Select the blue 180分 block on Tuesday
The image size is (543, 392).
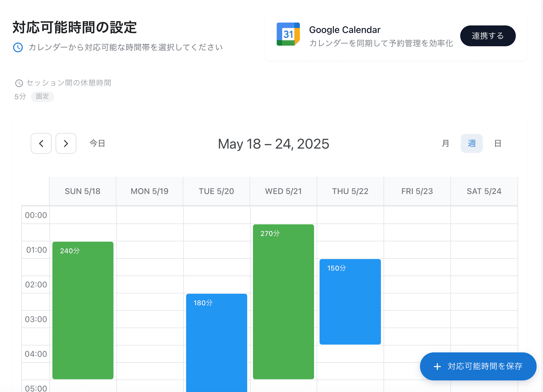click(217, 343)
